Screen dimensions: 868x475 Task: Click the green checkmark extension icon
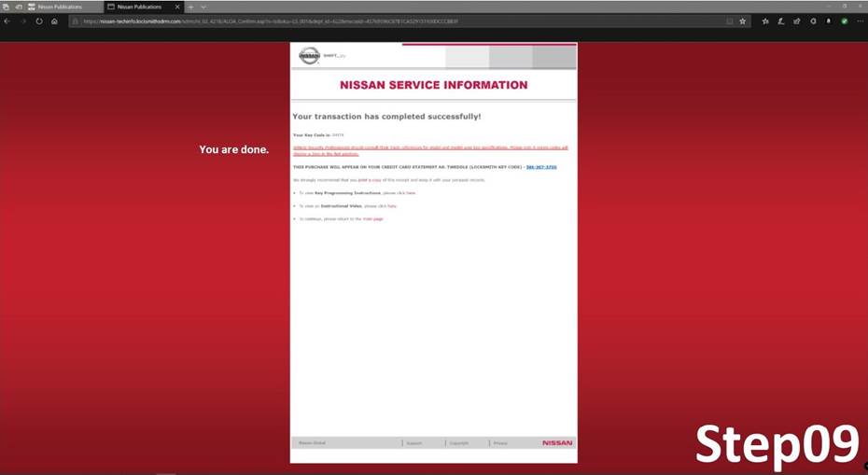click(844, 21)
